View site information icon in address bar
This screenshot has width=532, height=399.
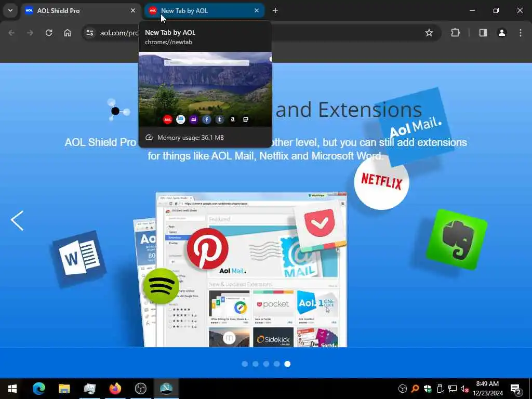tap(90, 33)
